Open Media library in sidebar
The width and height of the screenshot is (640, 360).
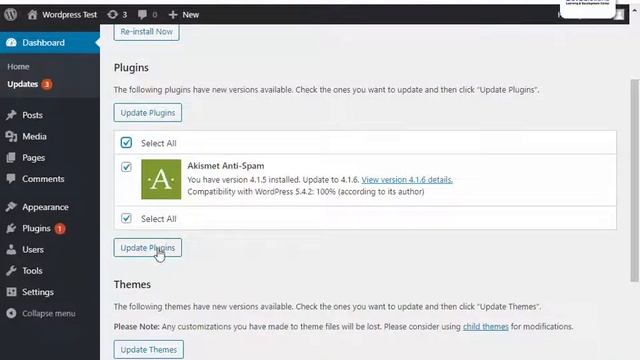pos(34,136)
